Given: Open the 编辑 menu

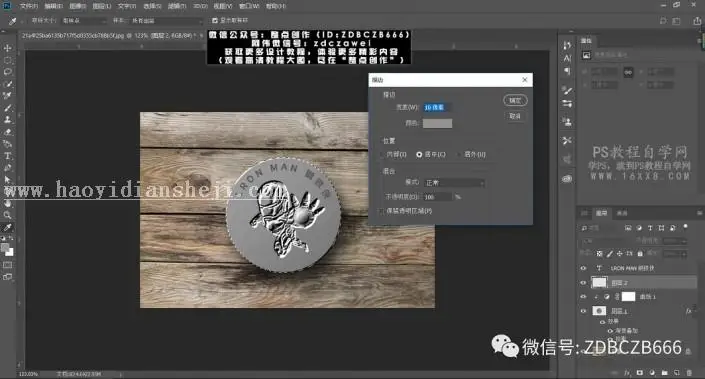Looking at the screenshot, I should [x=54, y=6].
